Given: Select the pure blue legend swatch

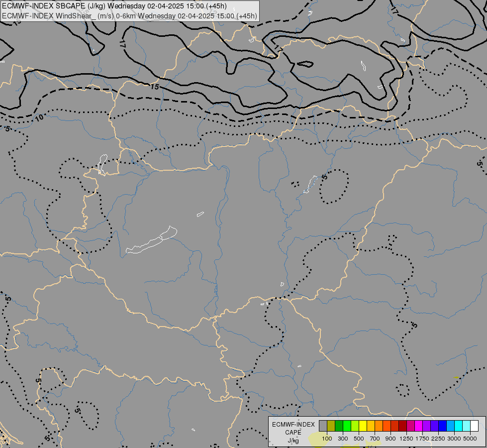Looking at the screenshot, I should coord(442,426).
